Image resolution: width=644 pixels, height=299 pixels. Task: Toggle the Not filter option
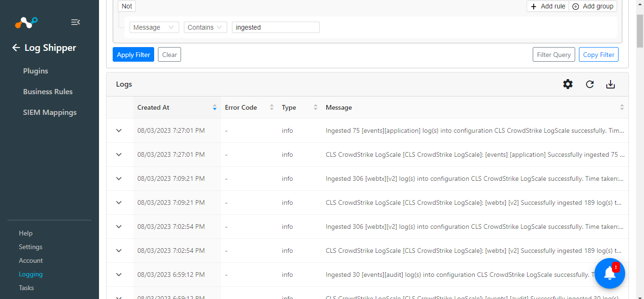(127, 6)
